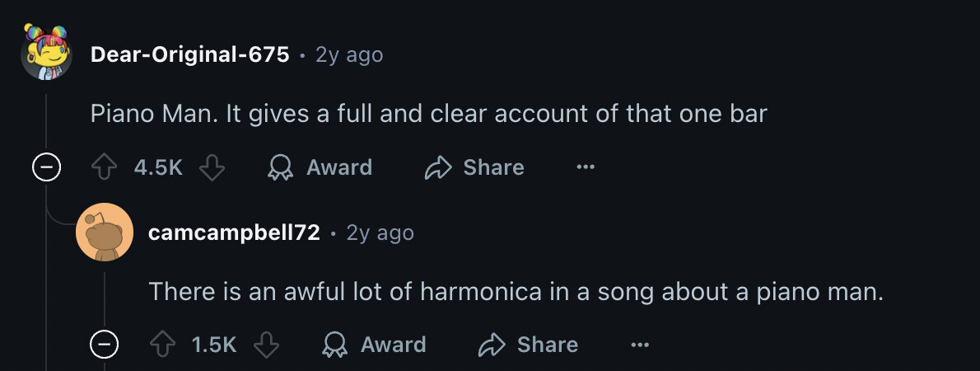This screenshot has height=371, width=980.
Task: Click the 1.5K vote count
Action: click(214, 345)
